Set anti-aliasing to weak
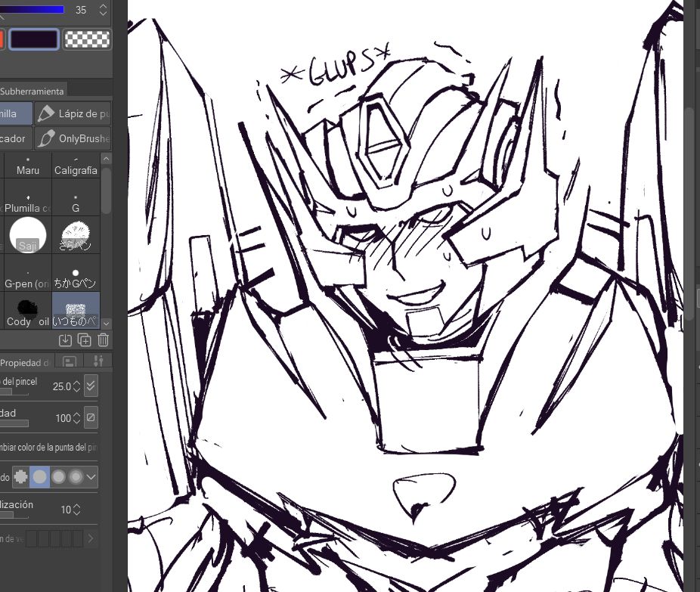This screenshot has width=700, height=592. pos(40,477)
